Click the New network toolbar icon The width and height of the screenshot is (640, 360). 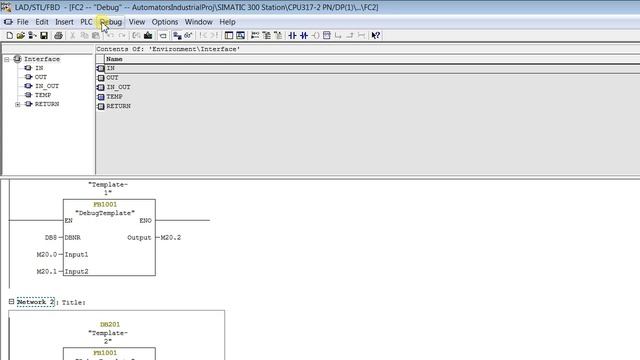tap(255, 36)
